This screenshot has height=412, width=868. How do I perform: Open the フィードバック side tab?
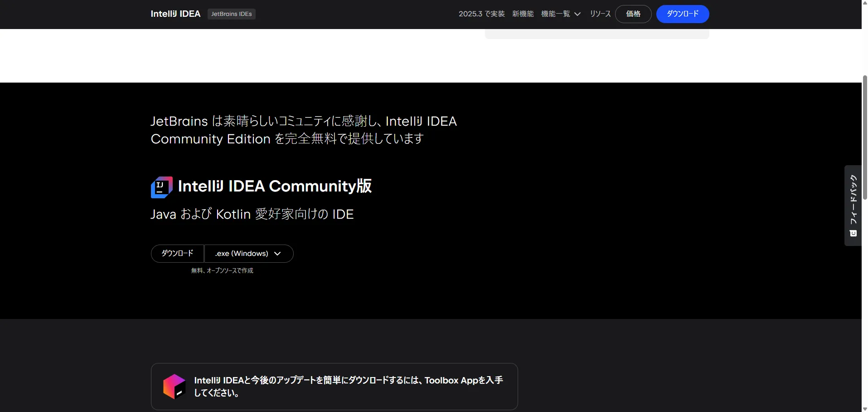click(853, 200)
